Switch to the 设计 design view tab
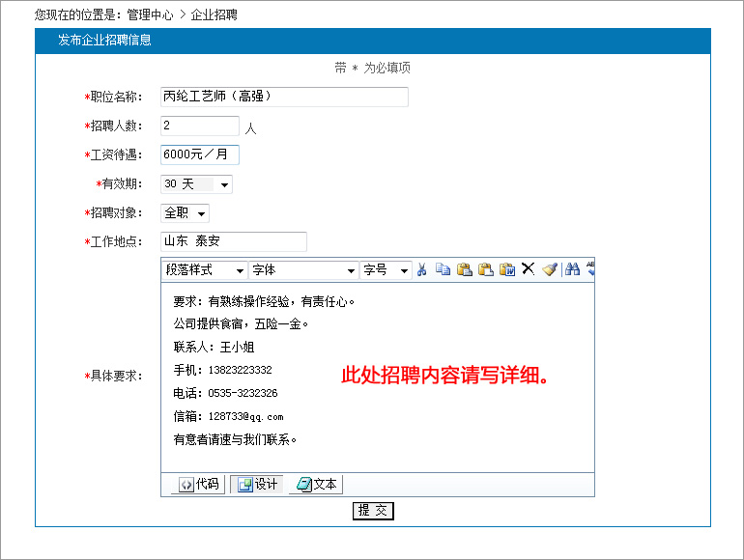The width and height of the screenshot is (744, 560). click(257, 485)
